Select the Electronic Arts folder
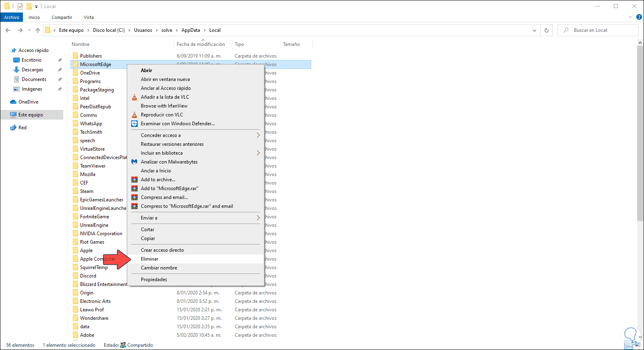Screen dimensions: 644x350 [x=95, y=301]
